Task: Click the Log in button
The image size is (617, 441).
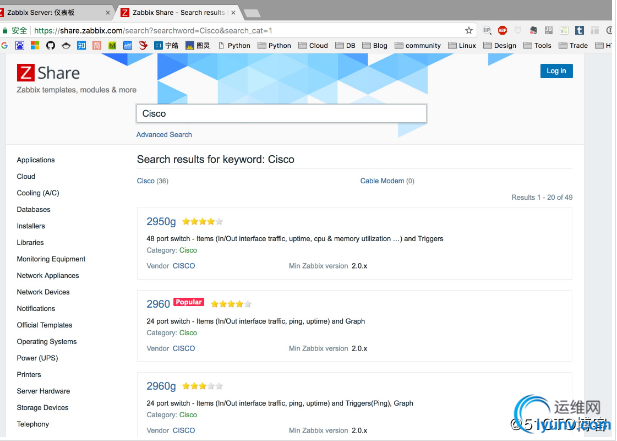Action: (x=556, y=71)
